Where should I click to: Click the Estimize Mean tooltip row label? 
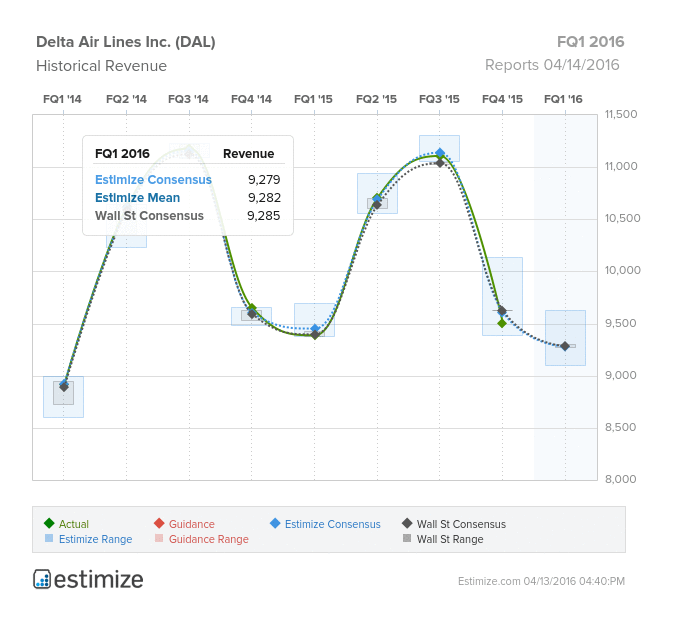(x=137, y=198)
